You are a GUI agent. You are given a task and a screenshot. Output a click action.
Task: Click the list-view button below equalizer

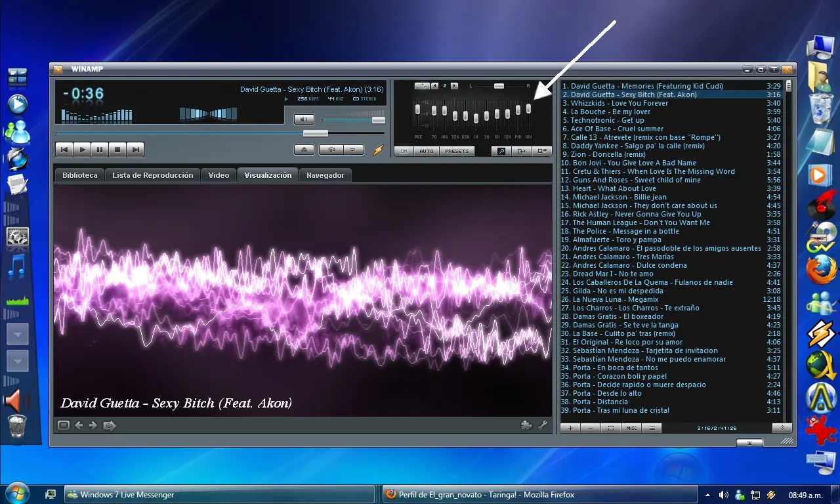pyautogui.click(x=542, y=151)
